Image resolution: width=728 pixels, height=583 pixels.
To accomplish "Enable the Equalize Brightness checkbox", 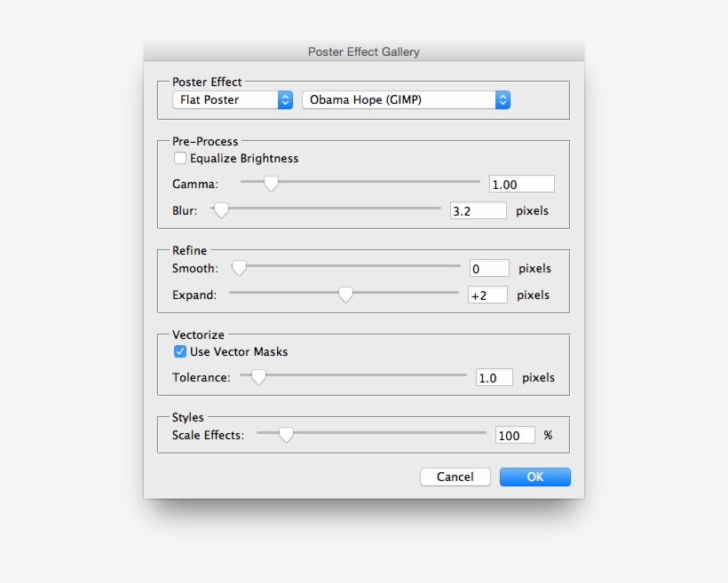I will click(180, 158).
